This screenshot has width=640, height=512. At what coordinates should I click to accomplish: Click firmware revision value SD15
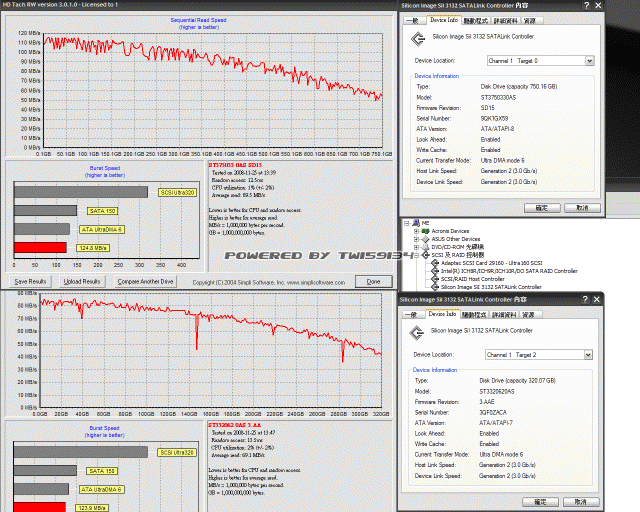tap(487, 108)
